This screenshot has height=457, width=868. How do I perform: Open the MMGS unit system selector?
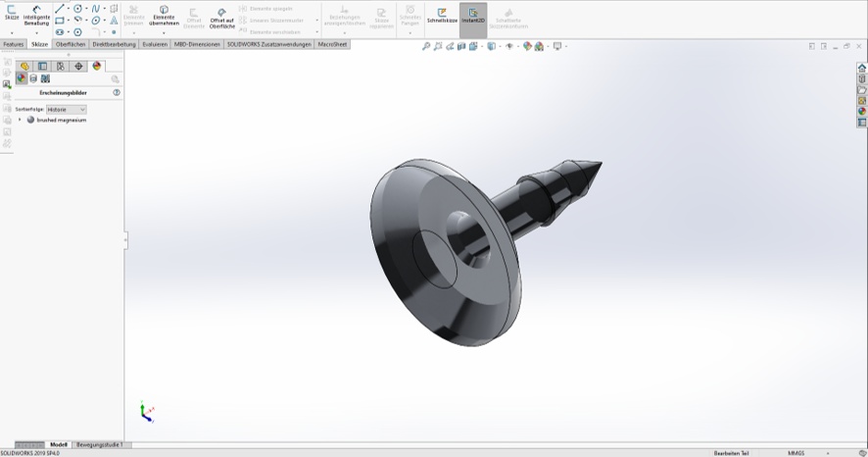pyautogui.click(x=797, y=453)
